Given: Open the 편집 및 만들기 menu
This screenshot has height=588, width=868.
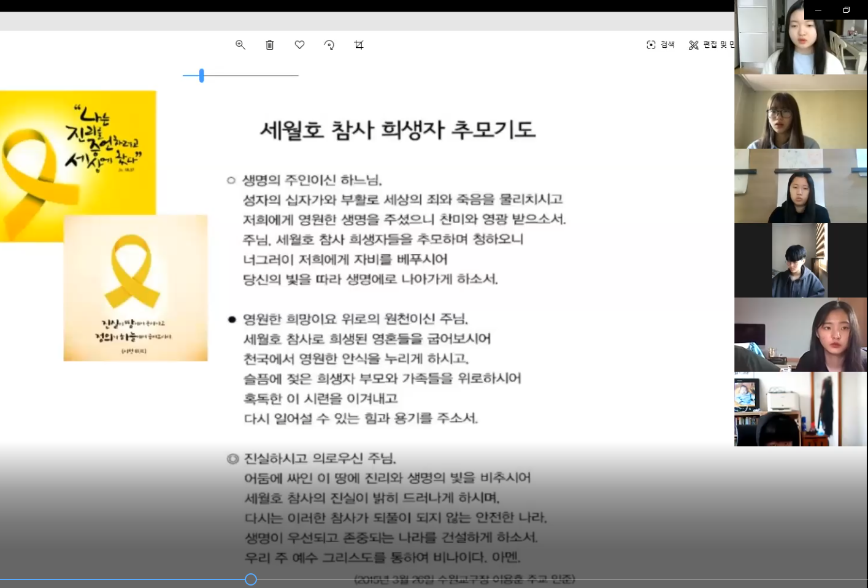Looking at the screenshot, I should click(712, 45).
